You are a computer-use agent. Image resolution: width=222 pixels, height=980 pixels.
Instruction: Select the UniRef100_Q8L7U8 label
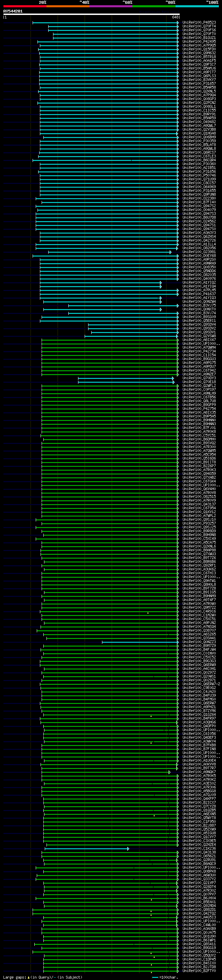(x=199, y=402)
